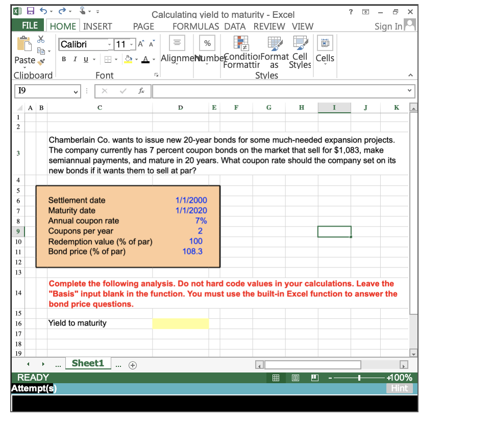Select the yellow Yield to maturity input cell

[181, 323]
